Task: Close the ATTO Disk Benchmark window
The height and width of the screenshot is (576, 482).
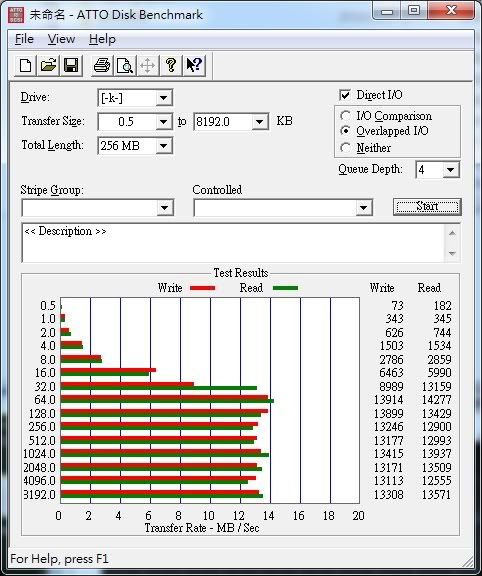Action: coord(451,11)
